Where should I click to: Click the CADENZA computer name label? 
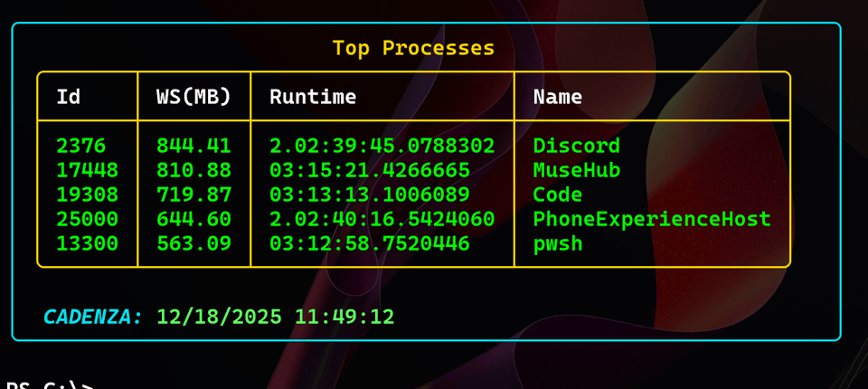[x=93, y=317]
